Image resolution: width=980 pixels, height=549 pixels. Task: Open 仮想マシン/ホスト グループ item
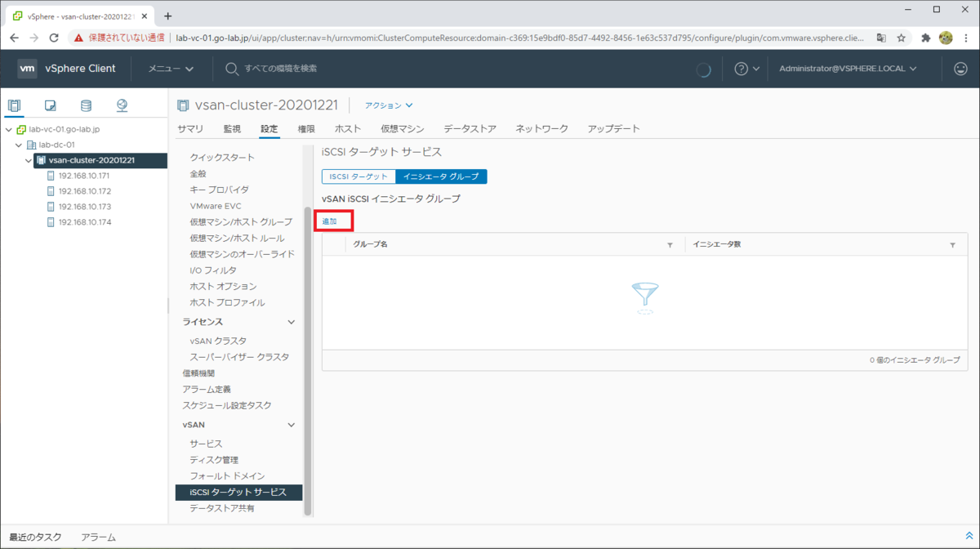coord(241,222)
